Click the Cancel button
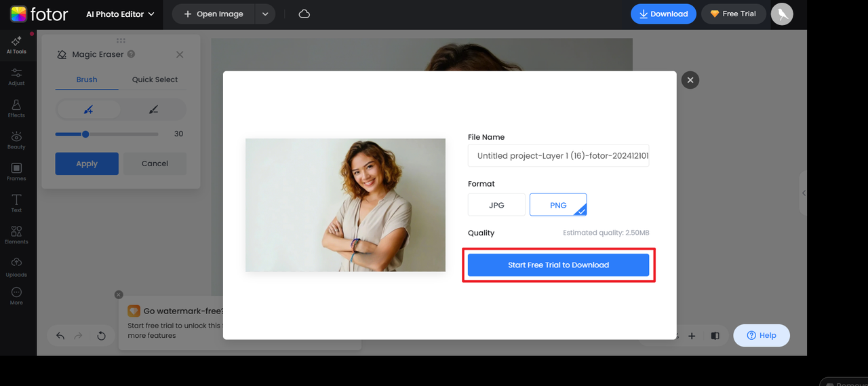 pyautogui.click(x=155, y=163)
